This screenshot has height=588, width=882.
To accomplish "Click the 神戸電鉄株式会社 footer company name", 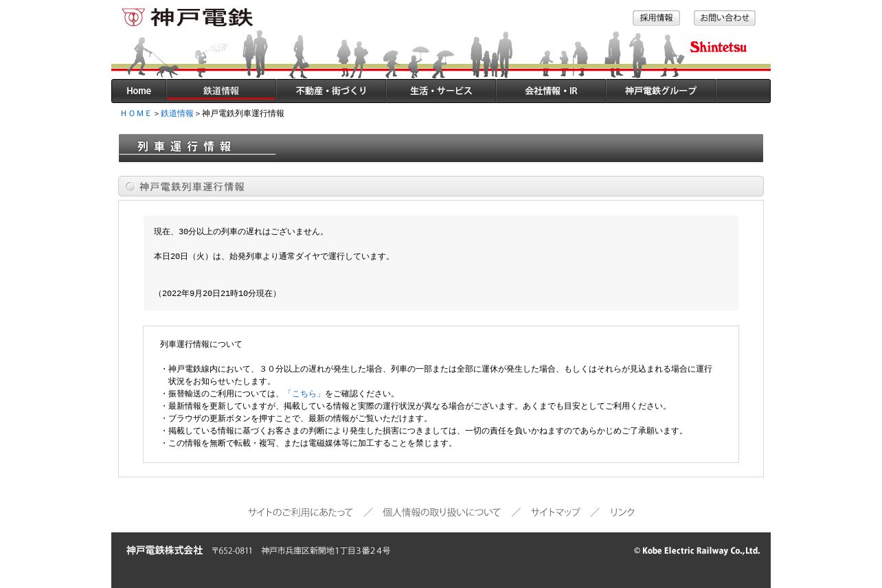I will (x=165, y=550).
